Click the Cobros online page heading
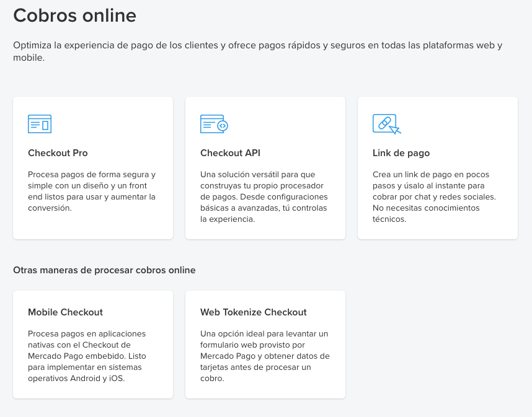The image size is (532, 417). click(75, 15)
